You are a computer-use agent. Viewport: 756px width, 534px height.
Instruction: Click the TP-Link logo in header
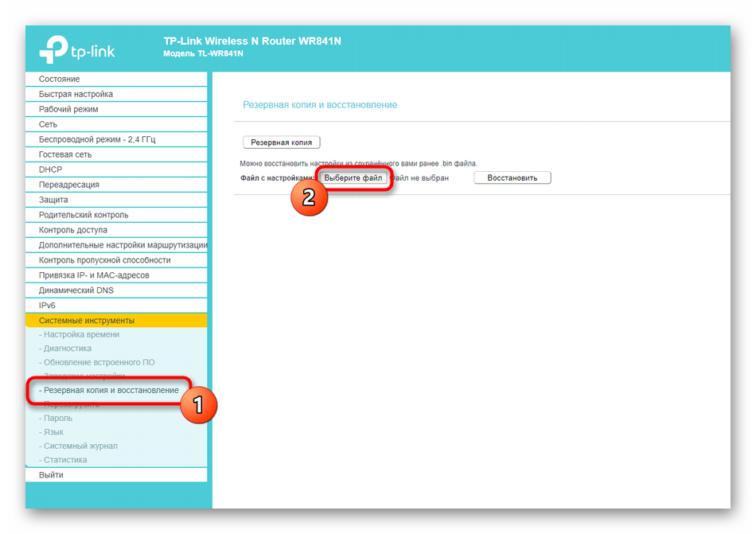(x=77, y=49)
